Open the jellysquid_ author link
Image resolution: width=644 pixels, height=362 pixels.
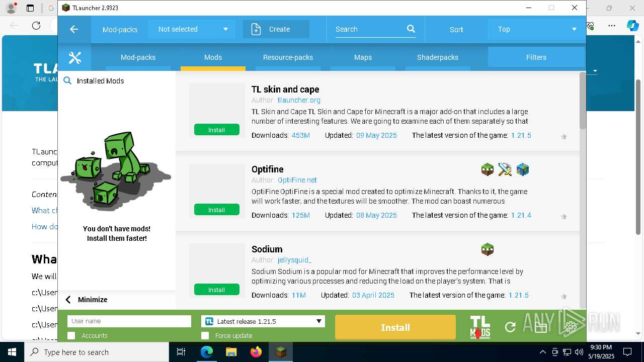click(x=294, y=260)
